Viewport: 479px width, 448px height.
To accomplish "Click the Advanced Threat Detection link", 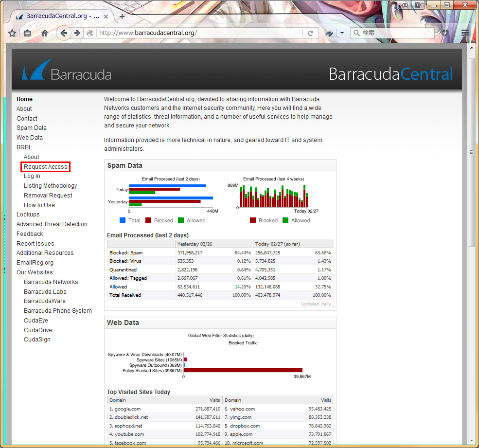I will click(52, 224).
